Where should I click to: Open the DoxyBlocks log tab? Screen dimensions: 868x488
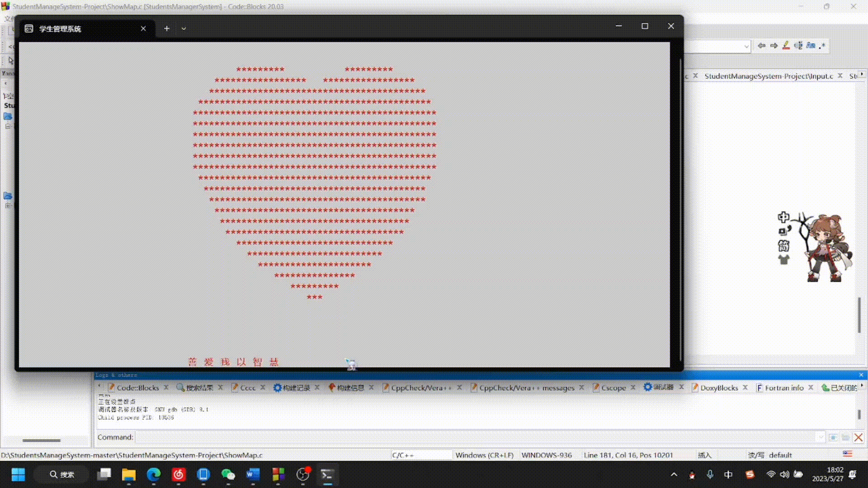point(719,388)
